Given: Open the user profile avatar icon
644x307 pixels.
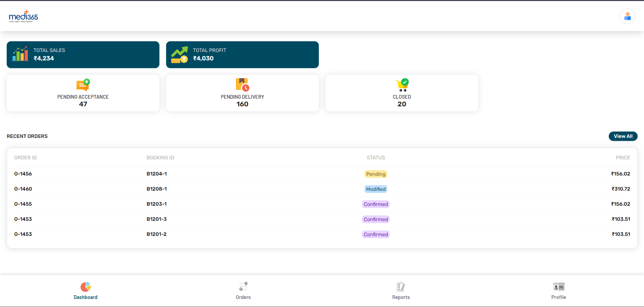Looking at the screenshot, I should pyautogui.click(x=627, y=16).
